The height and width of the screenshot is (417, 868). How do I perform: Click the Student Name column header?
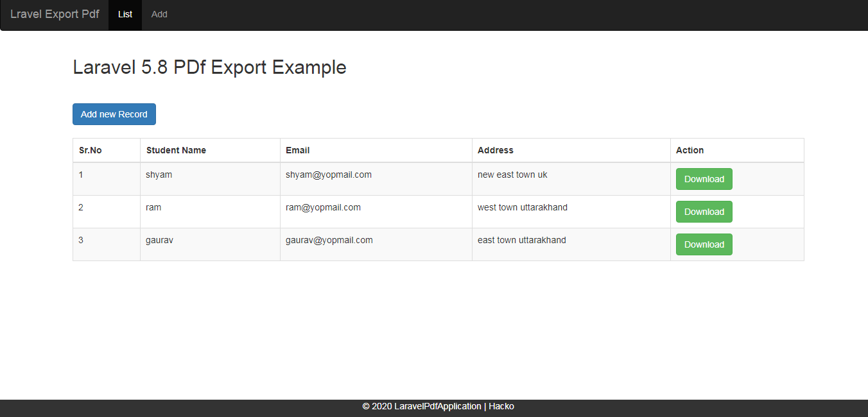point(176,150)
